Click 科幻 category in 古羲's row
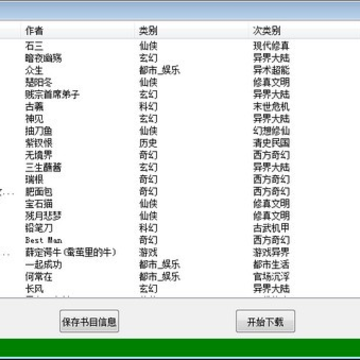This screenshot has width=360, height=360. (x=148, y=107)
